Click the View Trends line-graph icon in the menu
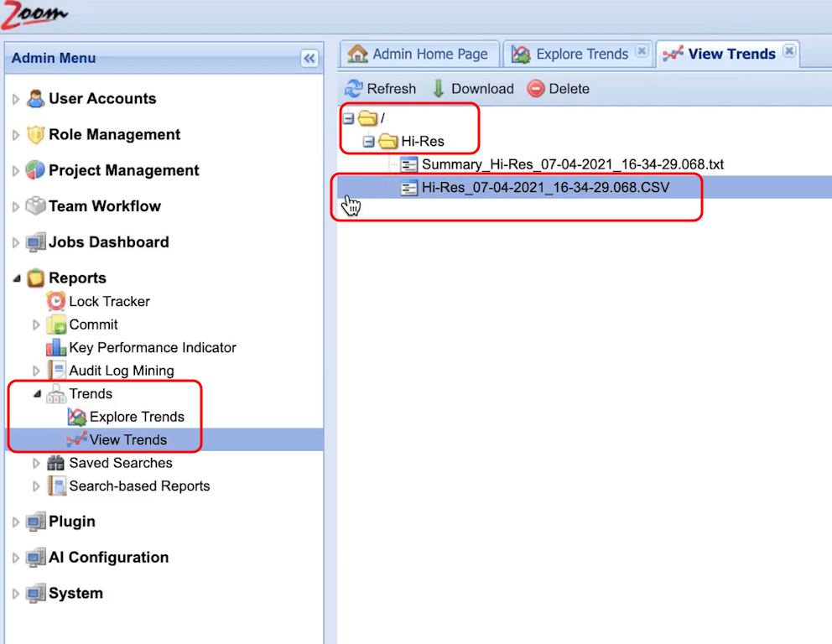This screenshot has height=644, width=832. pos(77,439)
